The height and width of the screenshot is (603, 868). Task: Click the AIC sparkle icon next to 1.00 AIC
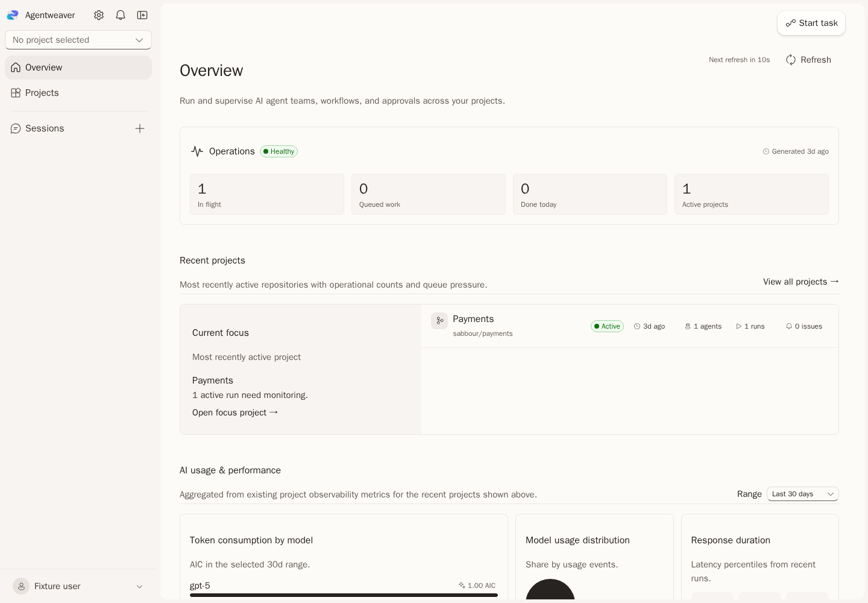[x=462, y=586]
